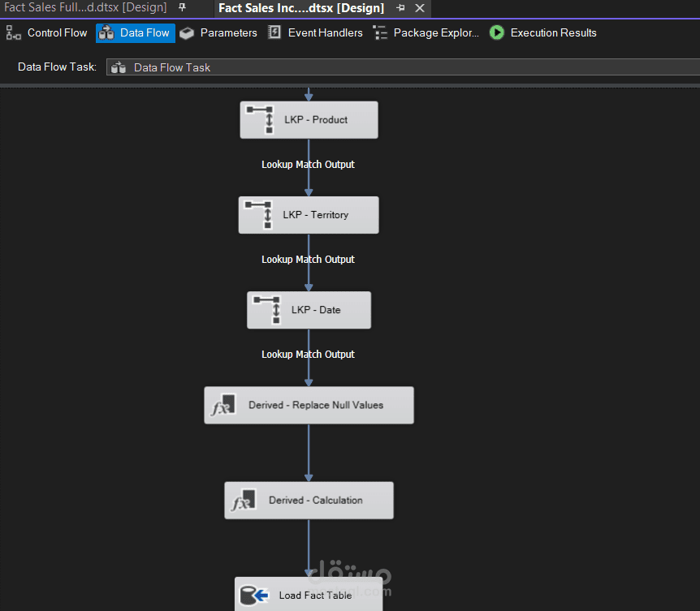
Task: Close the Fact Sales Inc tab
Action: tap(420, 8)
